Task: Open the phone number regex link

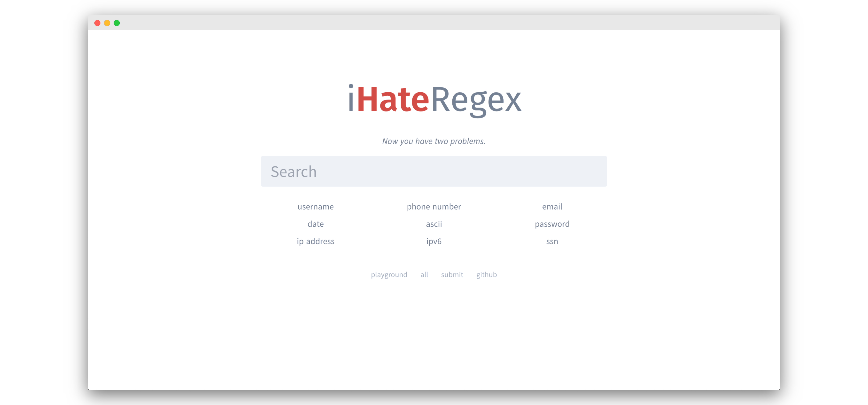Action: [434, 207]
